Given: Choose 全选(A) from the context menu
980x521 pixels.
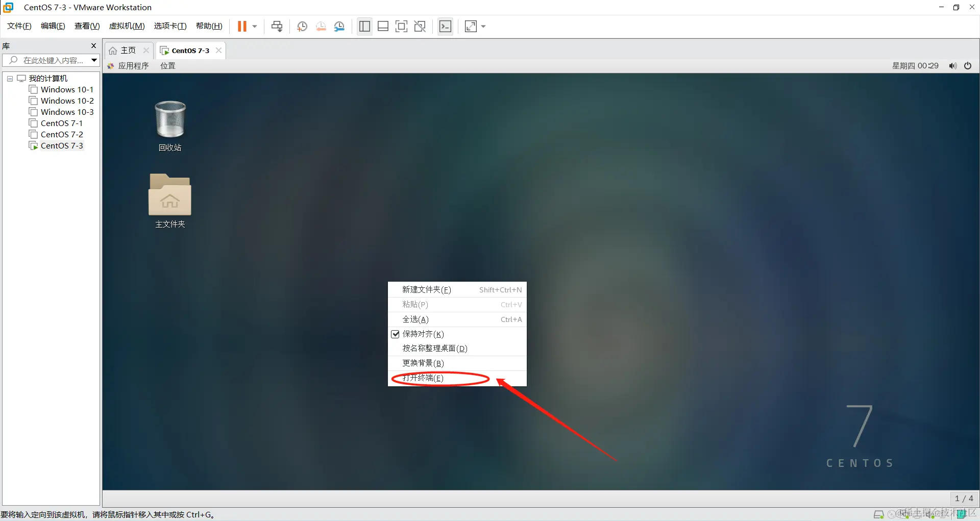Looking at the screenshot, I should point(457,319).
